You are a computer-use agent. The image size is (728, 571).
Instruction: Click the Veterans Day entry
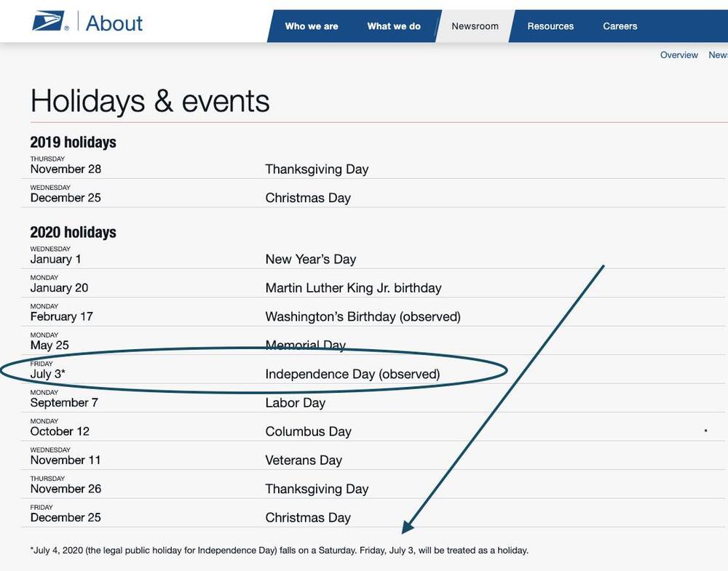point(304,460)
